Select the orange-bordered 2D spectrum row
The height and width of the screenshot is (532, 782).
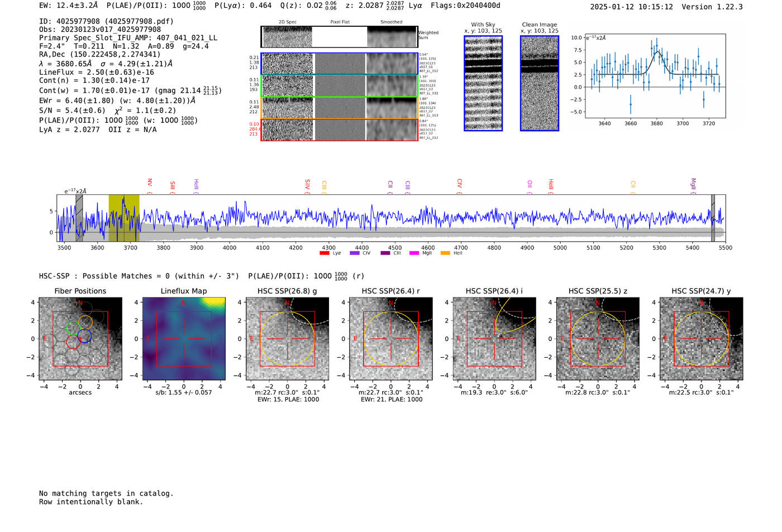tap(339, 108)
